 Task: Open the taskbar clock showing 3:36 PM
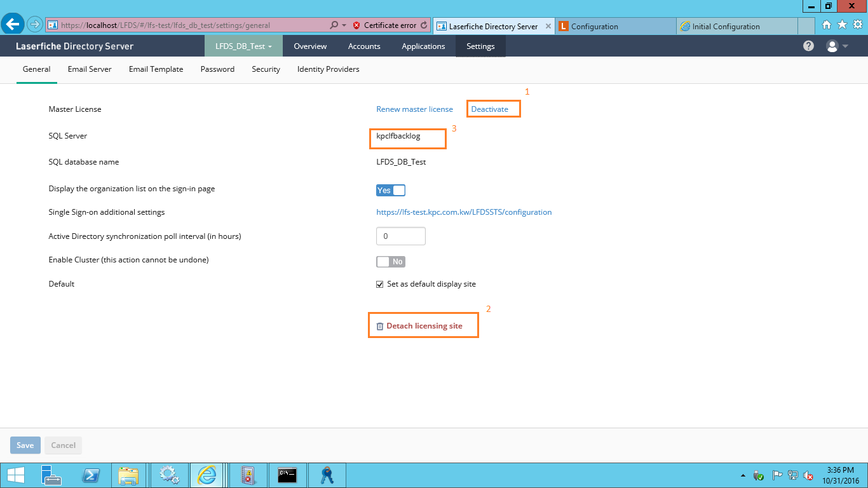point(841,475)
